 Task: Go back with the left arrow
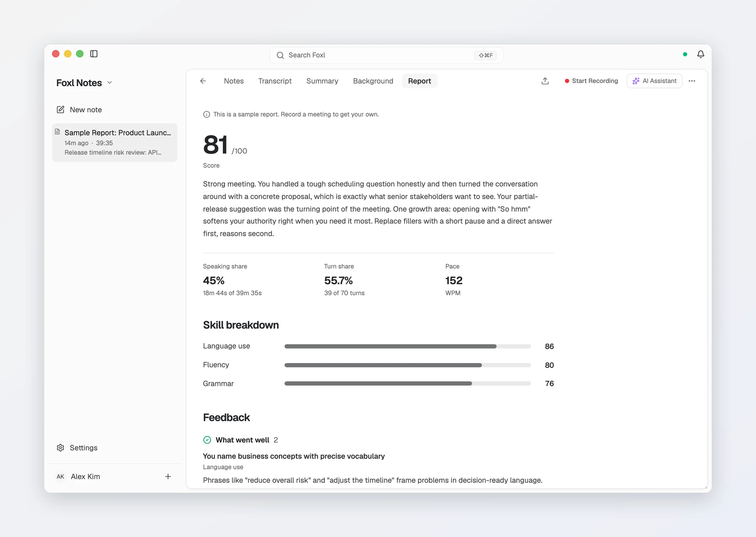tap(203, 81)
